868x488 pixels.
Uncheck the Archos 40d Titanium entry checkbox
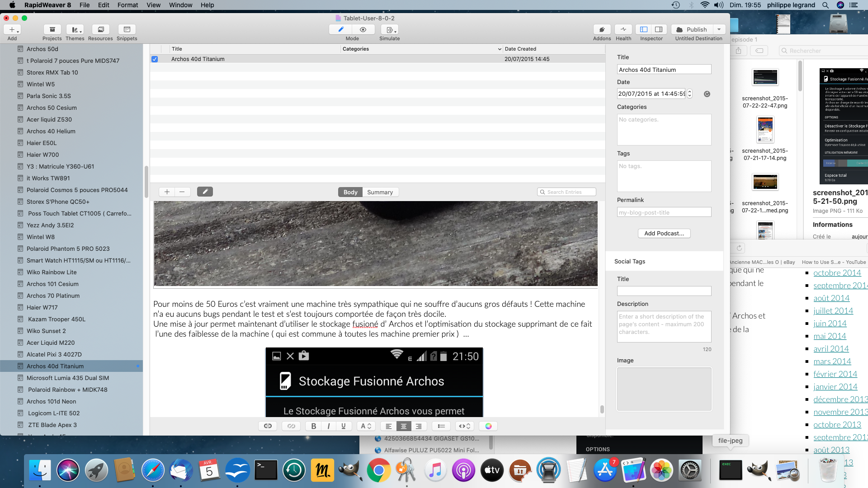point(155,59)
